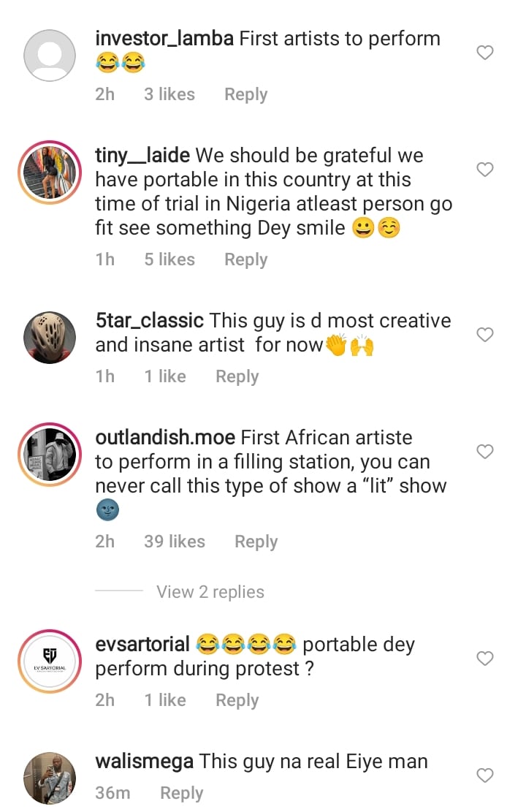
Task: Reply to investor_lamba's comment
Action: 245,94
